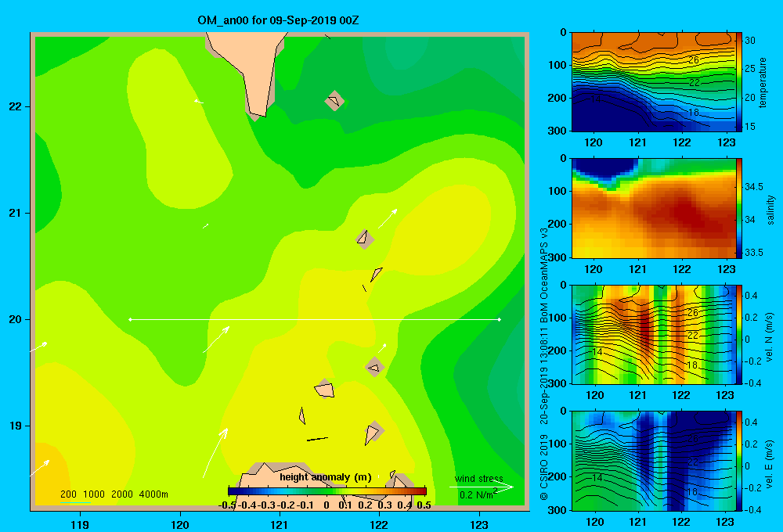Click the west endpoint of white transect line

click(x=130, y=319)
